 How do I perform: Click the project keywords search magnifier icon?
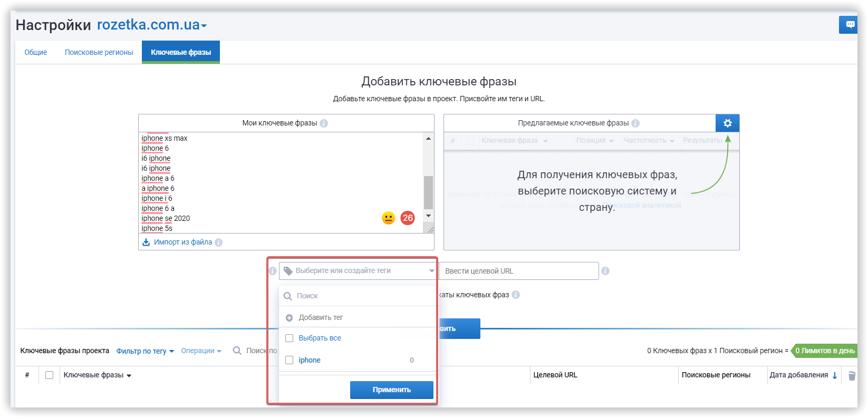pyautogui.click(x=237, y=351)
